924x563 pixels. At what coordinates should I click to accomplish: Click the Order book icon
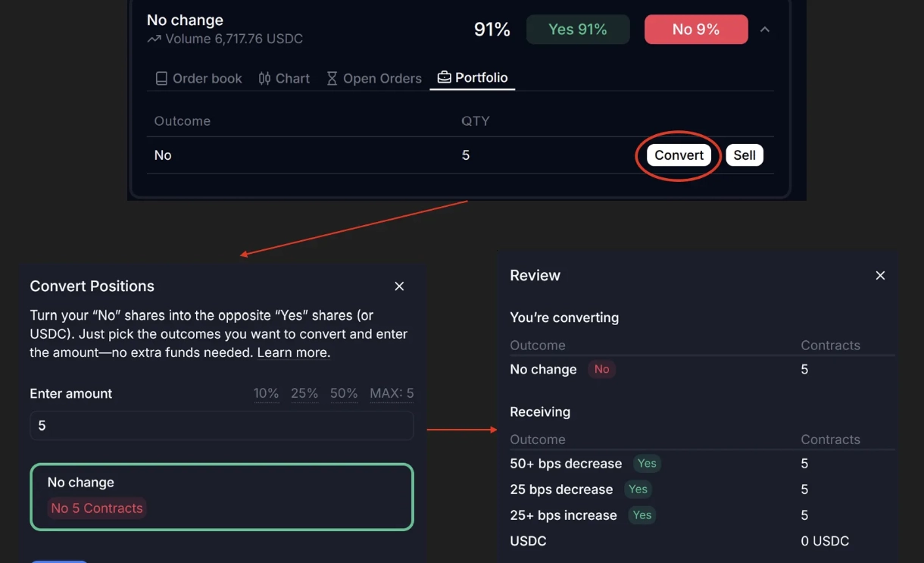(x=161, y=78)
